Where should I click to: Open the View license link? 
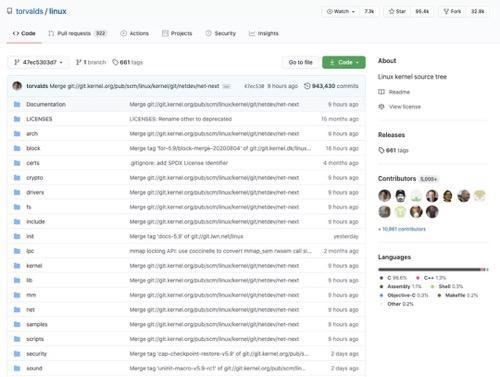pyautogui.click(x=399, y=107)
